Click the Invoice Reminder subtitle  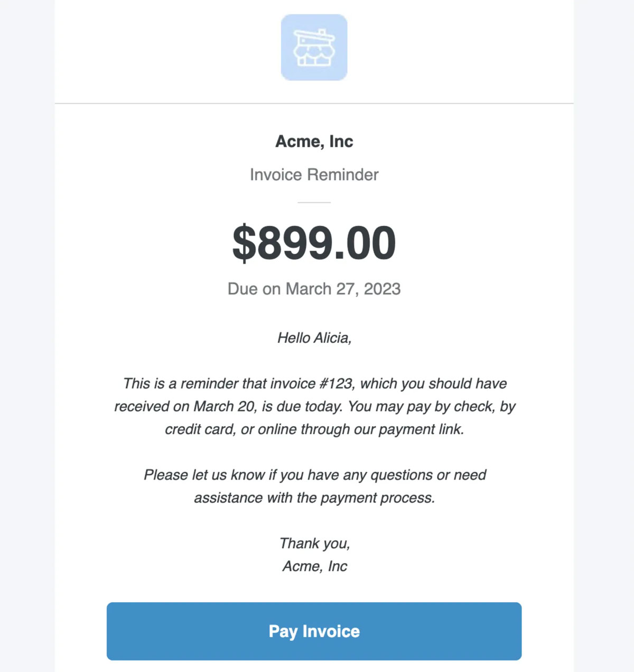[x=314, y=174]
